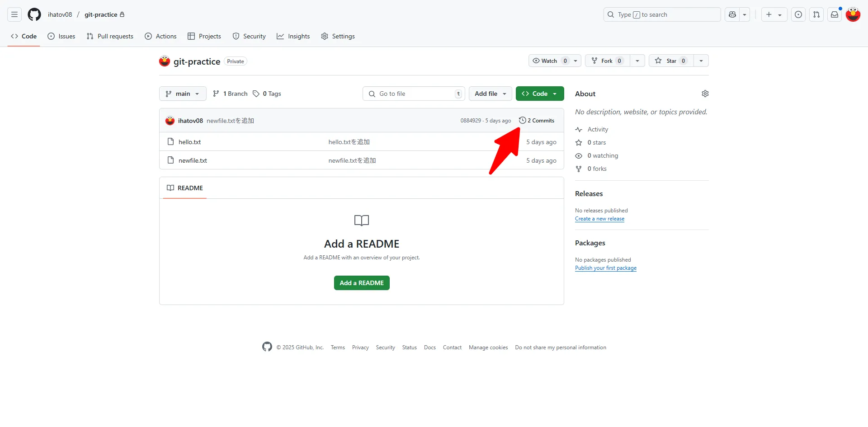This screenshot has height=427, width=868.
Task: Click Publish your first package link
Action: tap(606, 268)
